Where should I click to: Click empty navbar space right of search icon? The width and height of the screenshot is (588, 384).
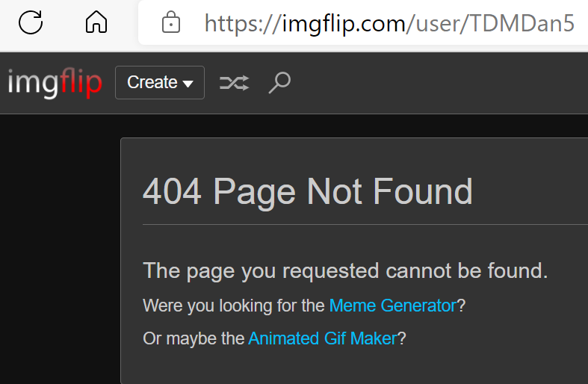coord(433,83)
